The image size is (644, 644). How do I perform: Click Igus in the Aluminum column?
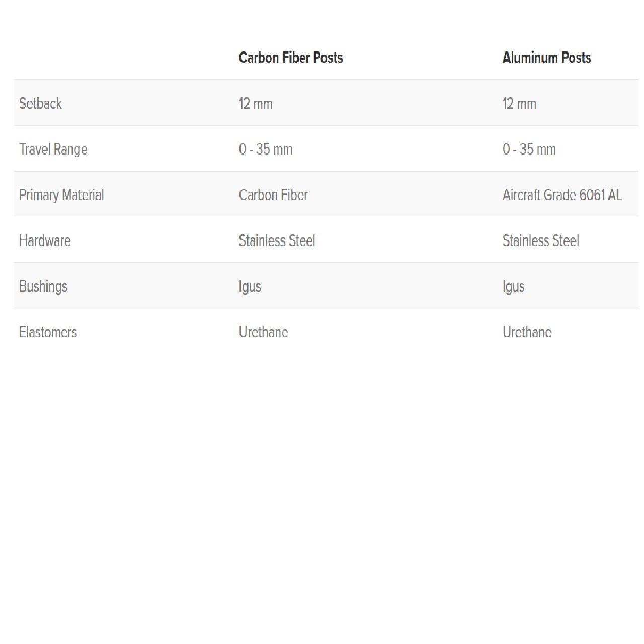[x=513, y=287]
